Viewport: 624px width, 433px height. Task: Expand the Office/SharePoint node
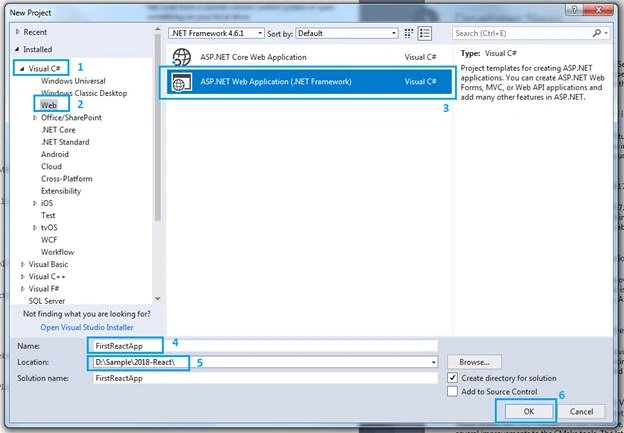coord(35,118)
